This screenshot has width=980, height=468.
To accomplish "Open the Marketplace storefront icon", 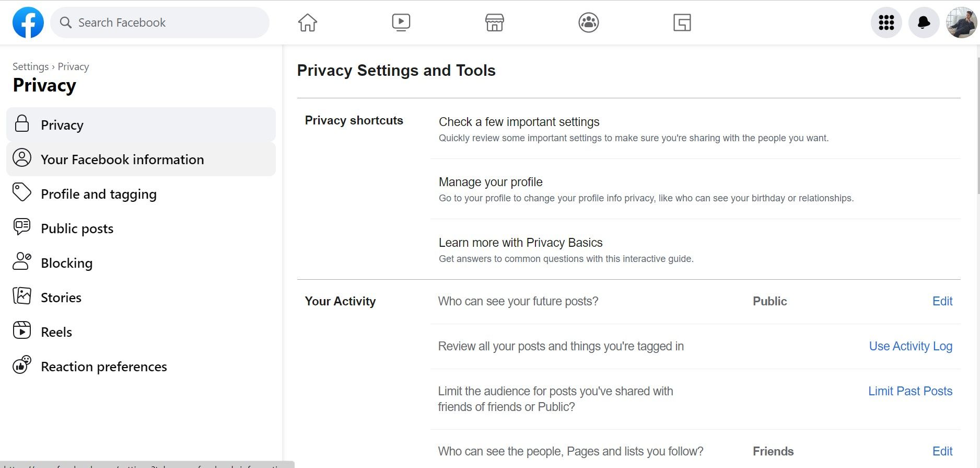I will coord(494,22).
